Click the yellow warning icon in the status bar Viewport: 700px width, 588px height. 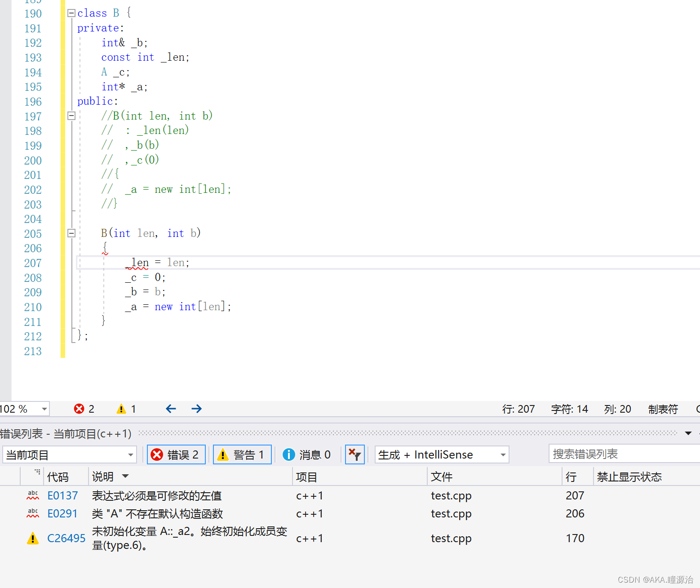click(x=121, y=409)
